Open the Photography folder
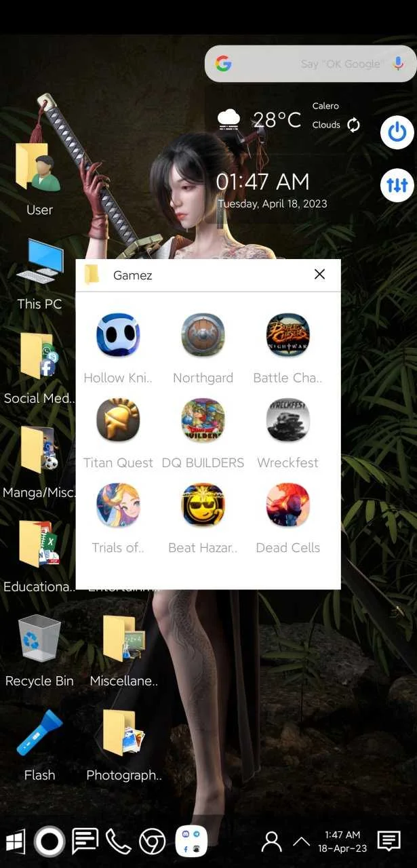 (x=123, y=732)
